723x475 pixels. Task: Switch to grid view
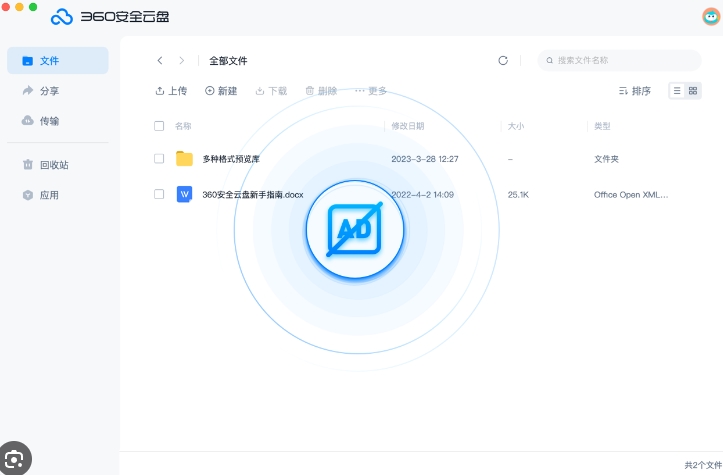pyautogui.click(x=693, y=91)
